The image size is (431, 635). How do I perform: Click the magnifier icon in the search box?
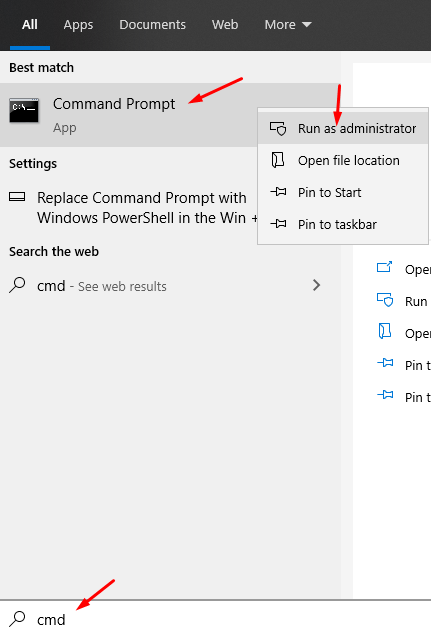point(17,618)
